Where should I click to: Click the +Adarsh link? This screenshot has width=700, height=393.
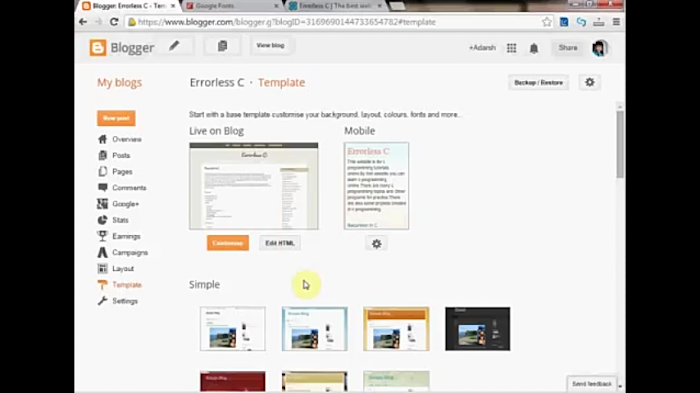click(482, 48)
